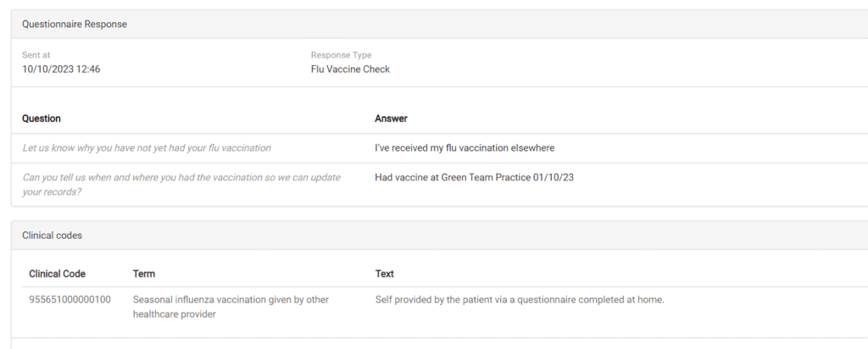The height and width of the screenshot is (349, 868).
Task: Select the Sent at date 10/10/2023 12:46
Action: pos(61,69)
